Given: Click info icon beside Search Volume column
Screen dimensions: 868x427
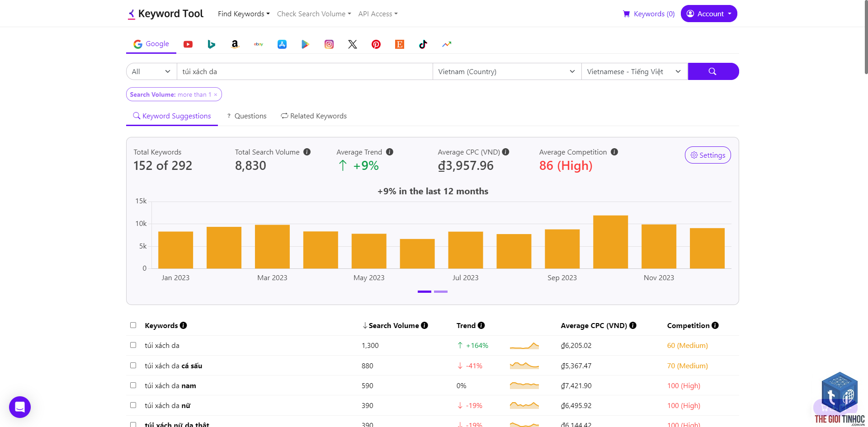Looking at the screenshot, I should [x=425, y=325].
